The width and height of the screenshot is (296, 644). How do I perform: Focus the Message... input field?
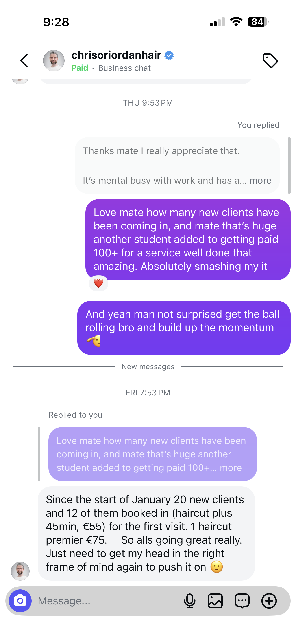(107, 601)
